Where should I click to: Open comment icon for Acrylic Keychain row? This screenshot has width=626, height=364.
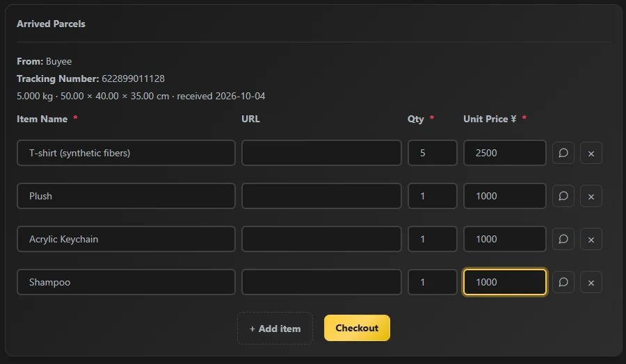coord(563,239)
